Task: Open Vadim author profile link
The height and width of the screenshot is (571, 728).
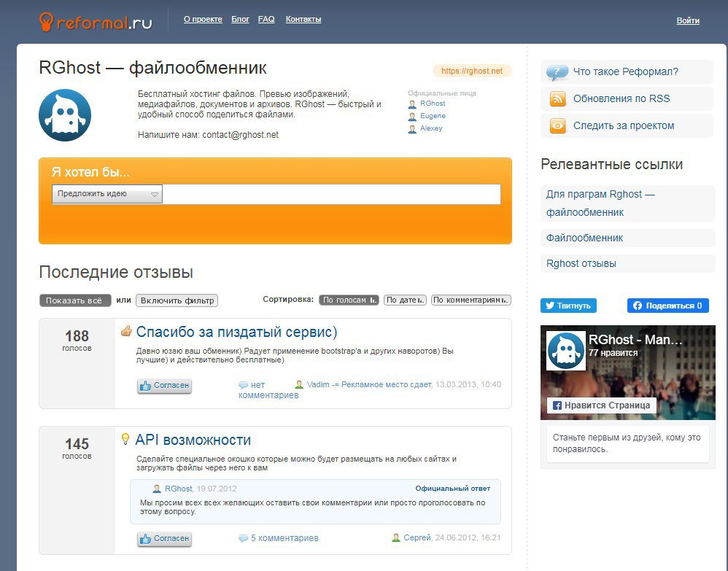Action: coord(369,384)
